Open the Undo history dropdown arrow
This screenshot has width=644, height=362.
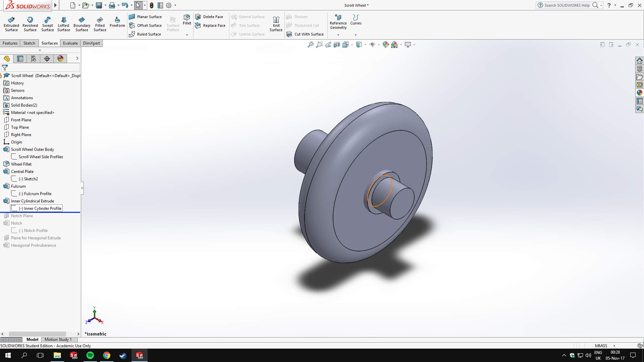(131, 5)
